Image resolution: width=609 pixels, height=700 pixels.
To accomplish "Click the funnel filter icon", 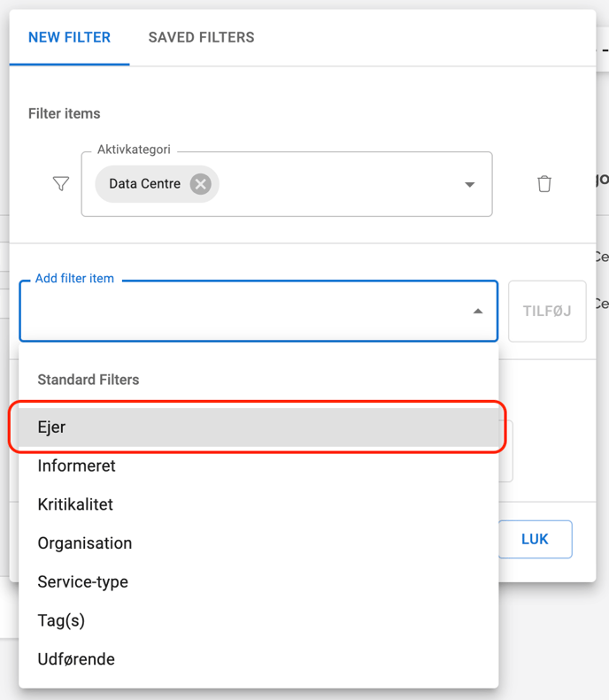I will (x=61, y=184).
